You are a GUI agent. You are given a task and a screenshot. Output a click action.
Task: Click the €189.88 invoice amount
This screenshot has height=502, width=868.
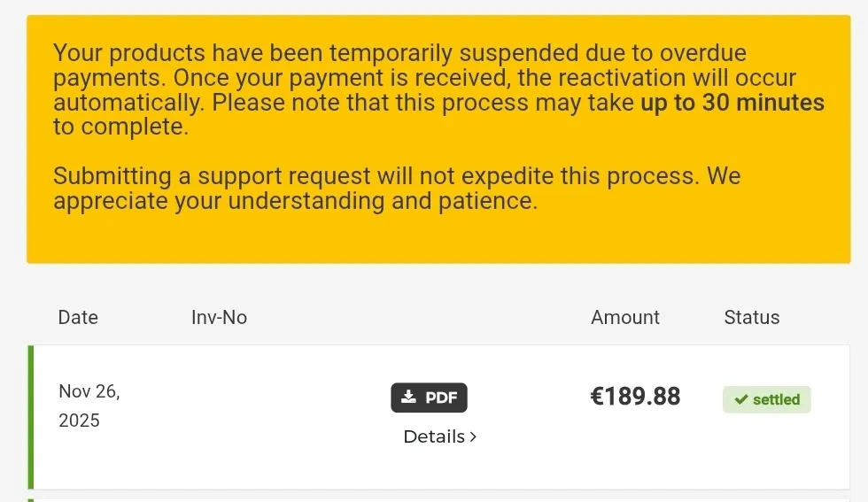coord(635,396)
